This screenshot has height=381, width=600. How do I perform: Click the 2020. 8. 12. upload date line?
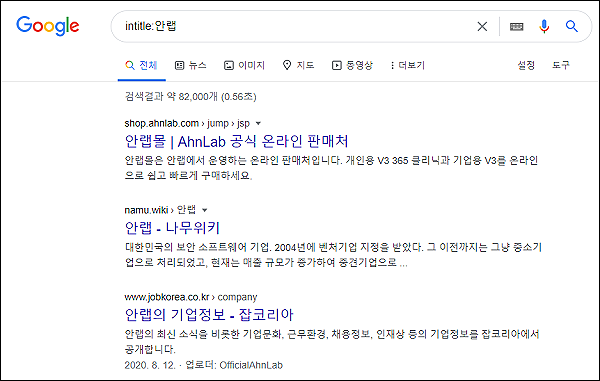(204, 365)
